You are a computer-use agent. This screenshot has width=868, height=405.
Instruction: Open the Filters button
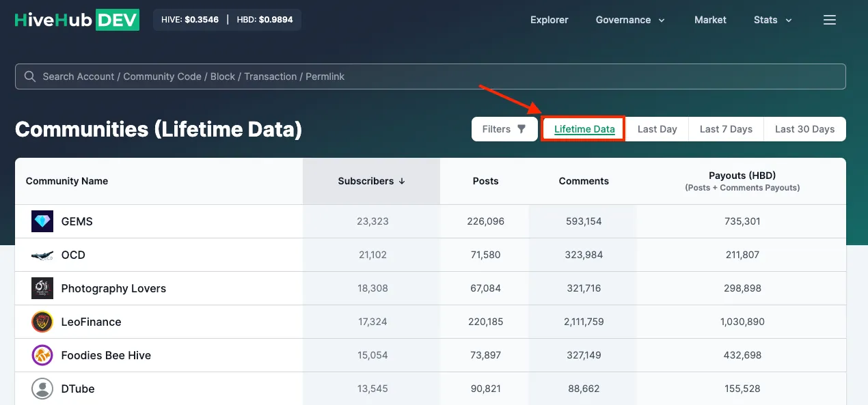pos(504,129)
